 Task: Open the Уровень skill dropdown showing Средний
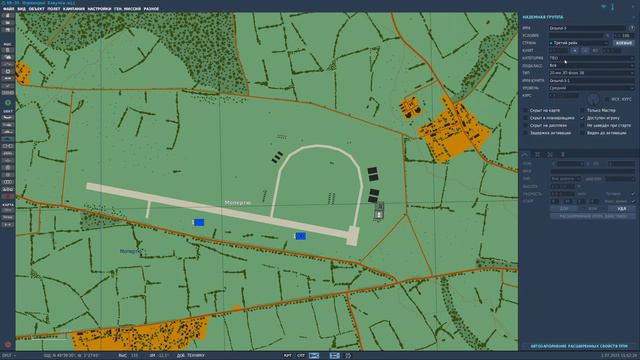pyautogui.click(x=591, y=88)
